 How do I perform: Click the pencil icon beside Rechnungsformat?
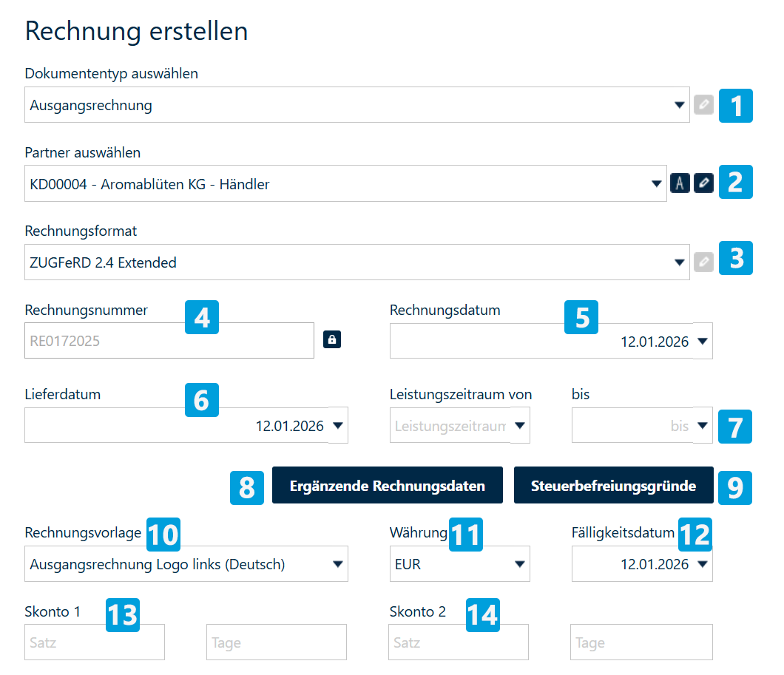[703, 262]
